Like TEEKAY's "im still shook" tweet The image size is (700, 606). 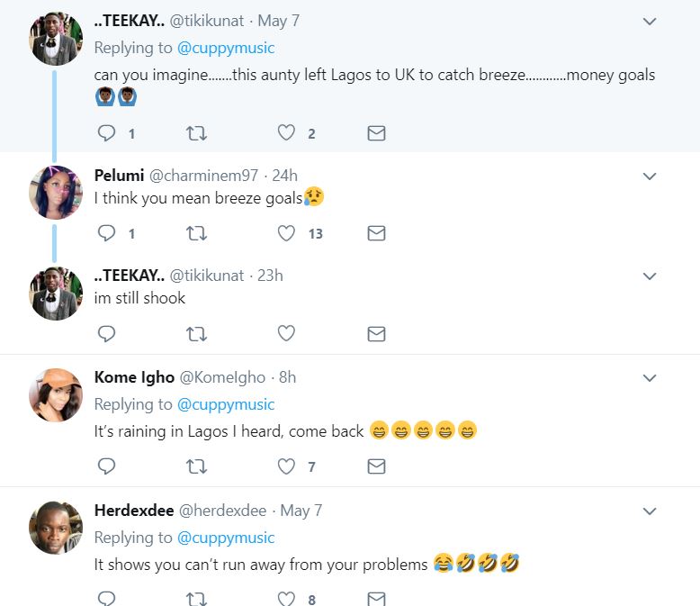[x=286, y=333]
